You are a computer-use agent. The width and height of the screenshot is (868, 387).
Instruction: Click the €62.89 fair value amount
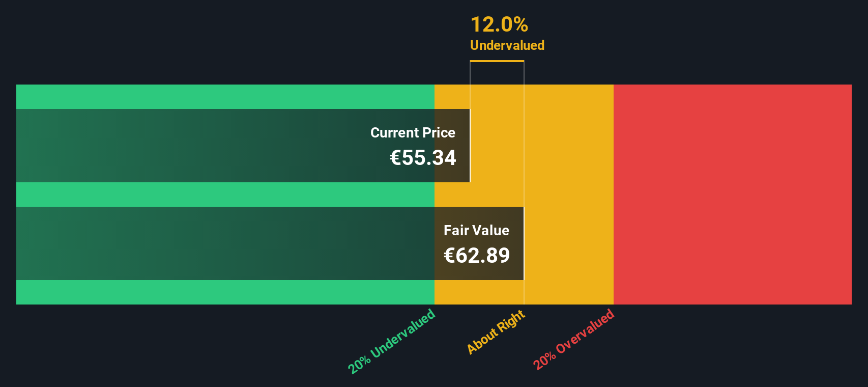pyautogui.click(x=477, y=255)
